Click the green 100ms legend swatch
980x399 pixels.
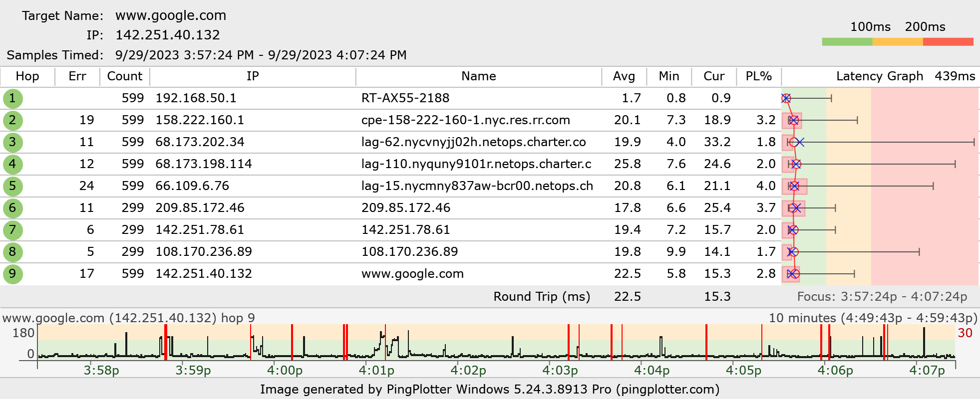pos(847,42)
